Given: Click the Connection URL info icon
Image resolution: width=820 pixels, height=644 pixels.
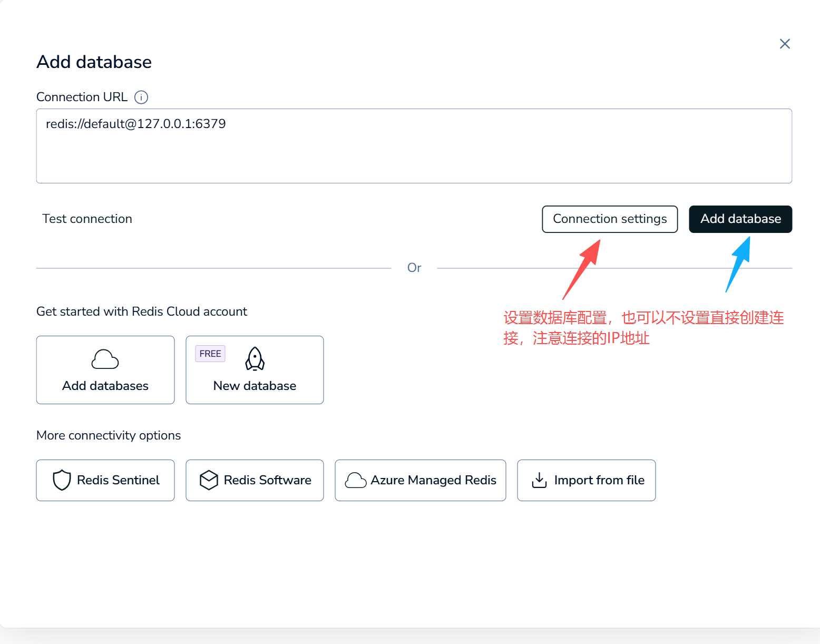Looking at the screenshot, I should coord(141,97).
